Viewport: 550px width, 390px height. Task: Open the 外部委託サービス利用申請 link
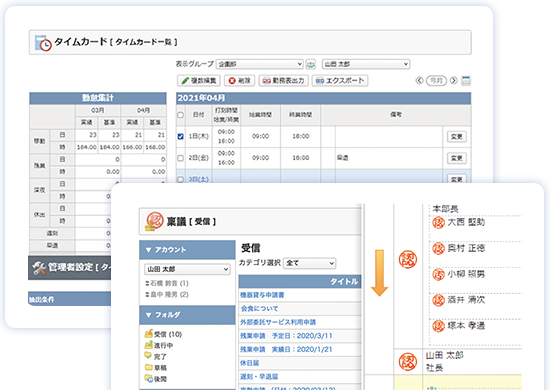[x=278, y=322]
